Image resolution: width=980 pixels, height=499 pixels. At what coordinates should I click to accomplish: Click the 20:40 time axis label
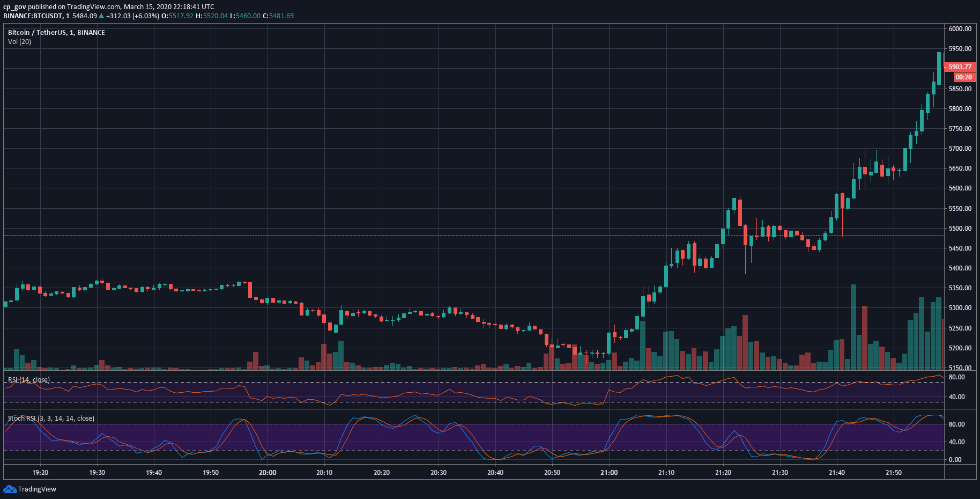(x=495, y=473)
